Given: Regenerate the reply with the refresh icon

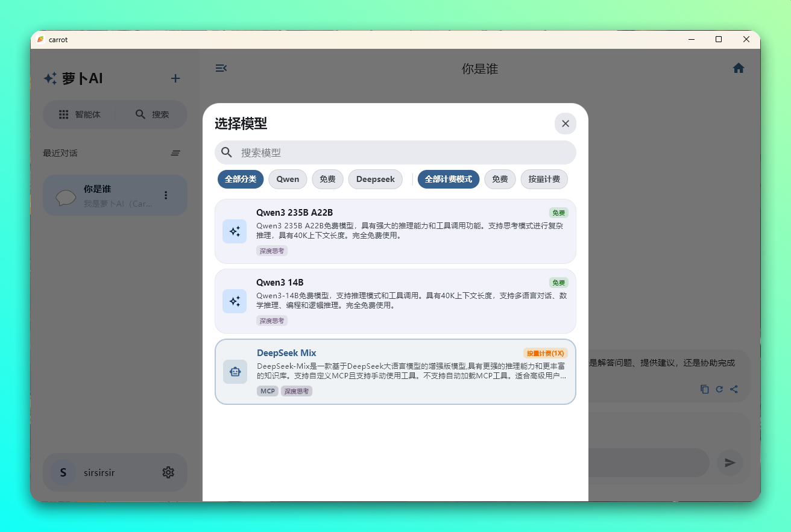Looking at the screenshot, I should pos(719,389).
